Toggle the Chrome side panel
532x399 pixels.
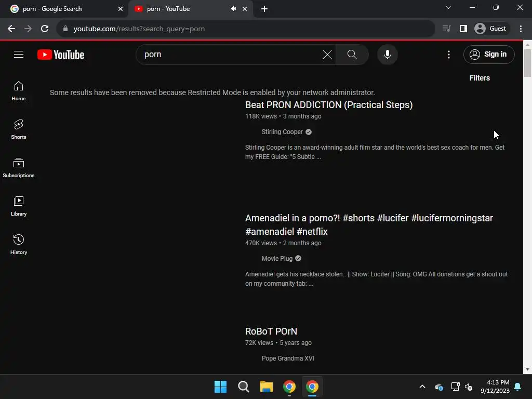click(463, 29)
